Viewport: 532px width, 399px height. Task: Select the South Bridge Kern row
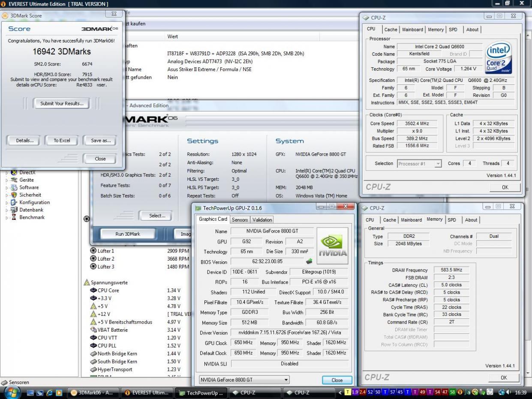pos(135,362)
